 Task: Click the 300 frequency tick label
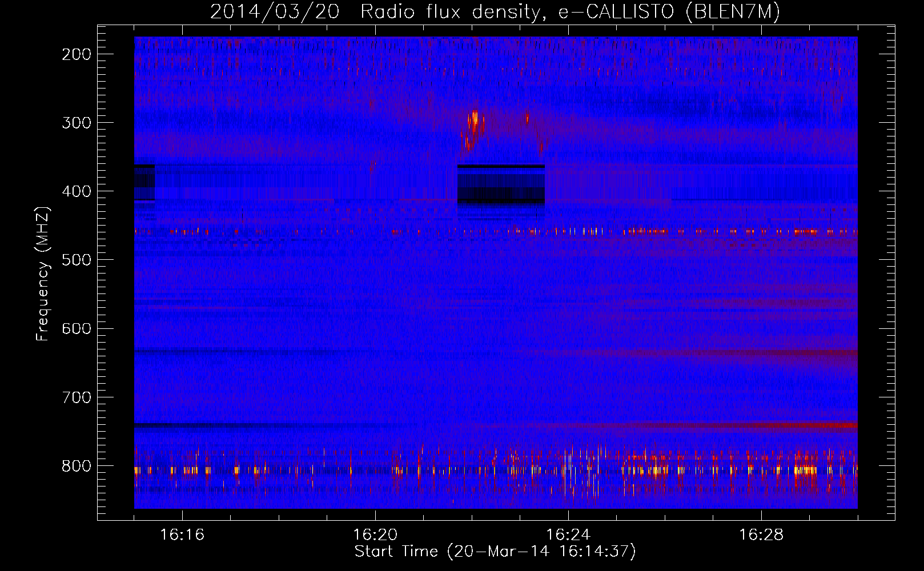[x=77, y=123]
